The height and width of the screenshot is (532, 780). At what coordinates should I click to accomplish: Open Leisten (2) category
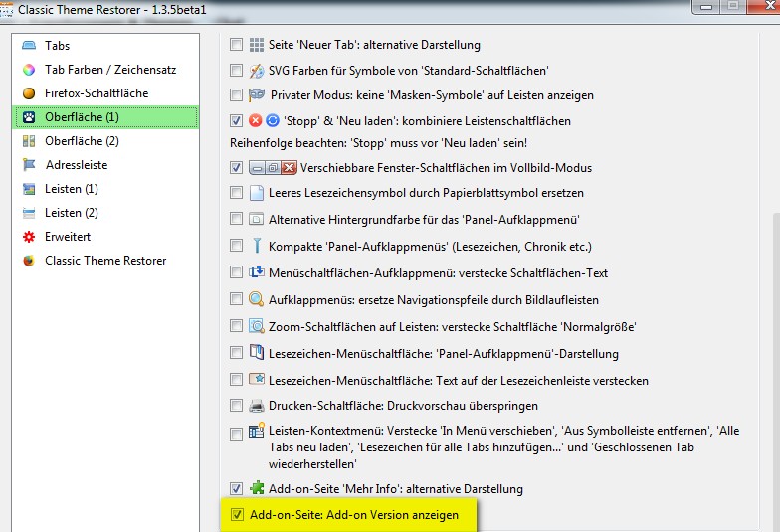[105, 213]
